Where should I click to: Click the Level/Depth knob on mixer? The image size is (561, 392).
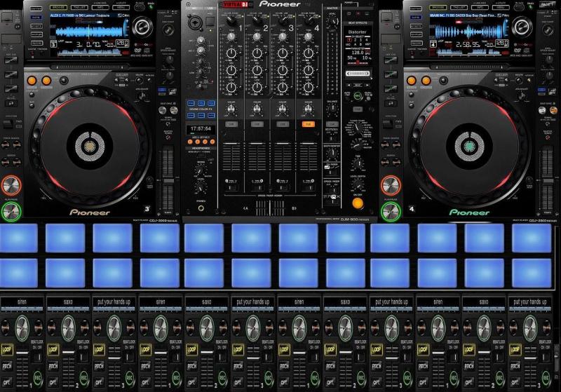(x=358, y=184)
